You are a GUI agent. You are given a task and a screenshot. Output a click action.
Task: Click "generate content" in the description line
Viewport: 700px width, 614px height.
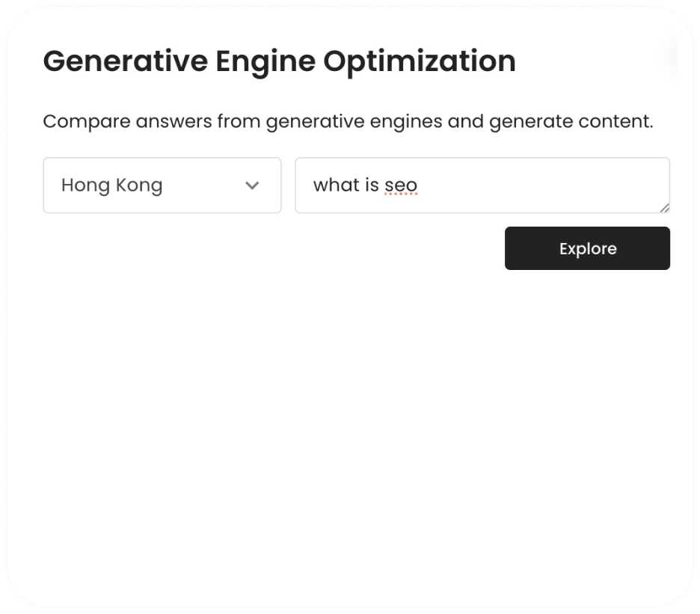click(x=571, y=121)
